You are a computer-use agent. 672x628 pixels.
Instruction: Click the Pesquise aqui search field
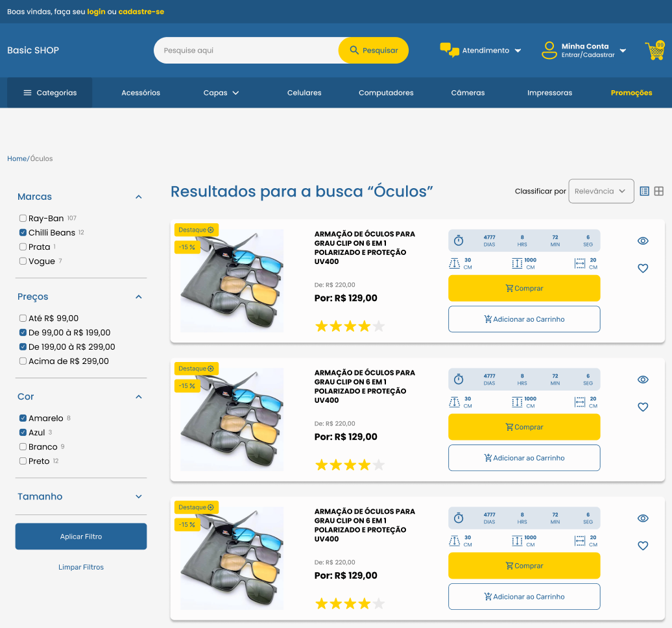pyautogui.click(x=246, y=51)
